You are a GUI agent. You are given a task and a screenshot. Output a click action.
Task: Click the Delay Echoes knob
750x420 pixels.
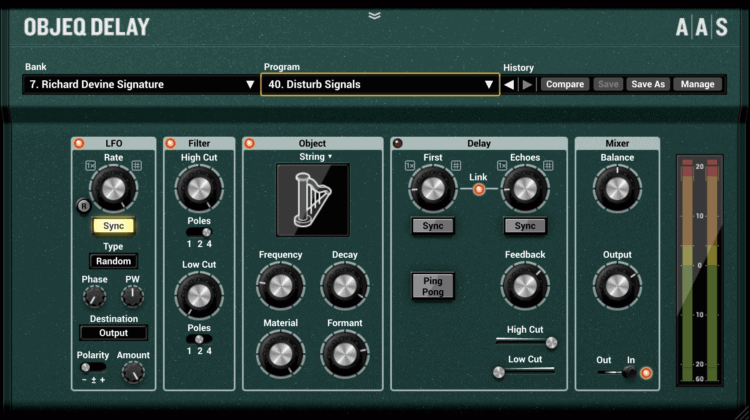(525, 189)
